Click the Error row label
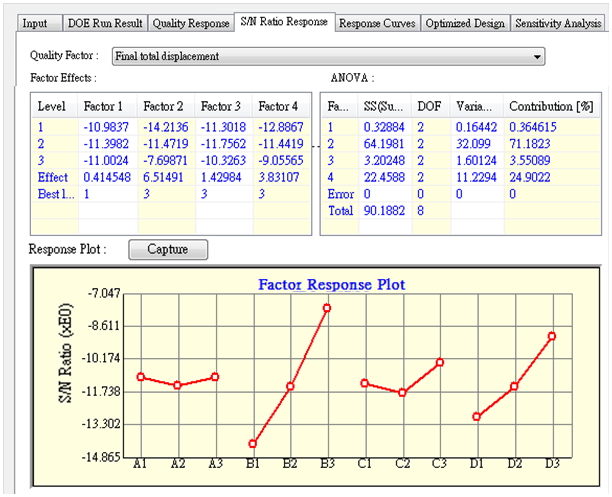Viewport: 612px width, 497px height. [341, 194]
